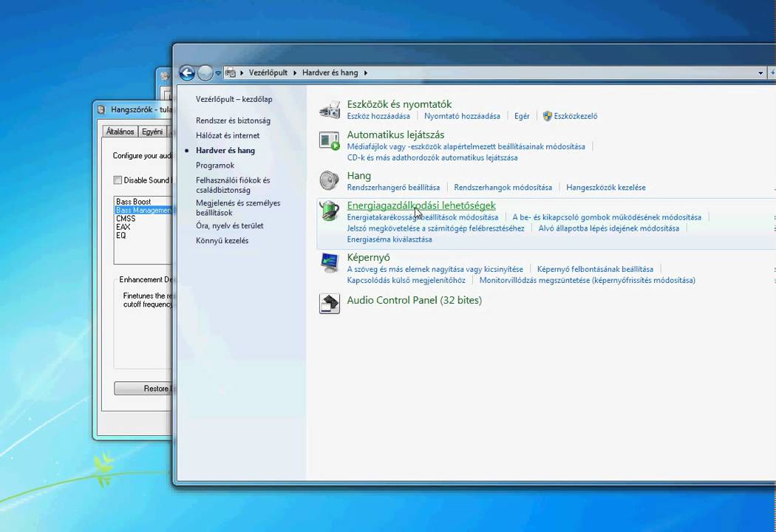Open Könnyű kezelés in sidebar

click(x=222, y=241)
